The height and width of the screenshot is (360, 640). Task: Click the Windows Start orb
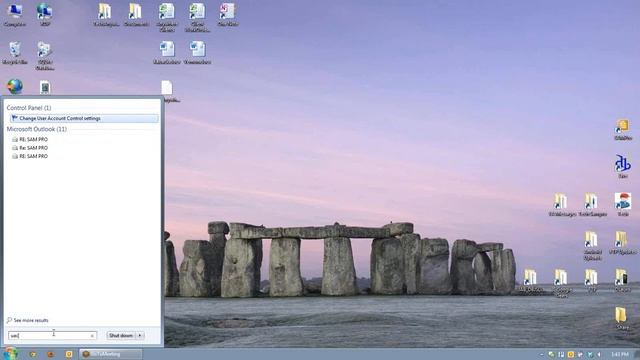tap(10, 353)
